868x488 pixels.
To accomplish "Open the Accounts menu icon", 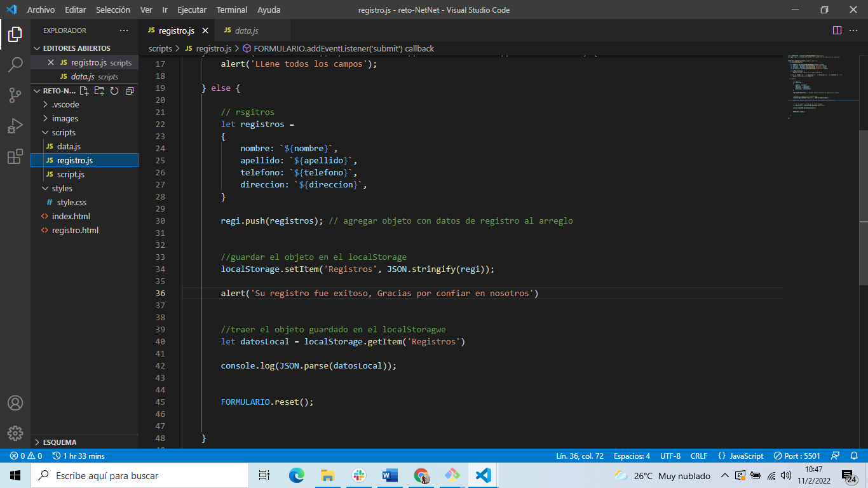I will click(x=15, y=403).
